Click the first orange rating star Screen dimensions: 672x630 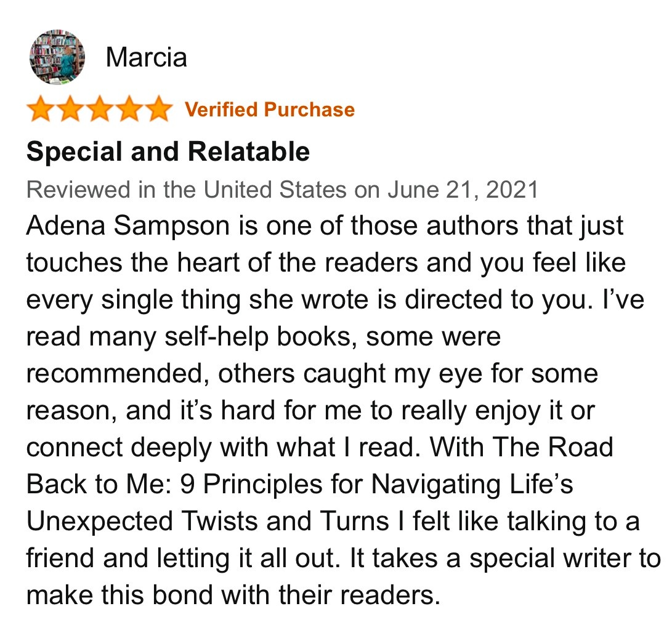click(42, 109)
